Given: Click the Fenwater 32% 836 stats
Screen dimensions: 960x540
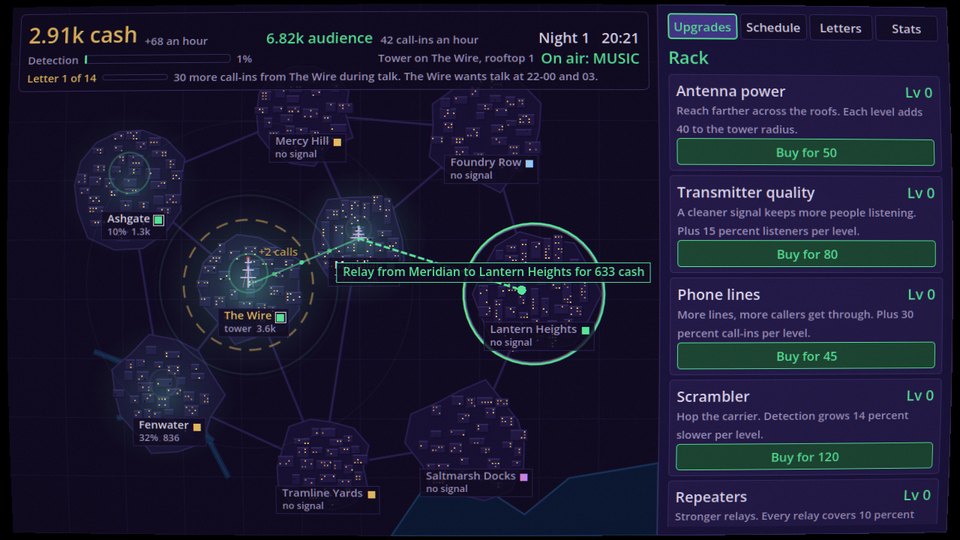Looking at the screenshot, I should [x=159, y=438].
